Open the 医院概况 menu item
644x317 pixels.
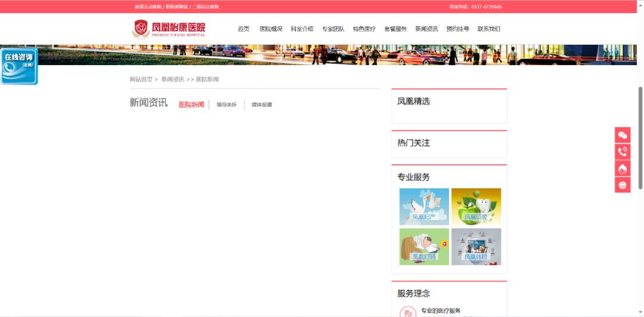pos(271,29)
